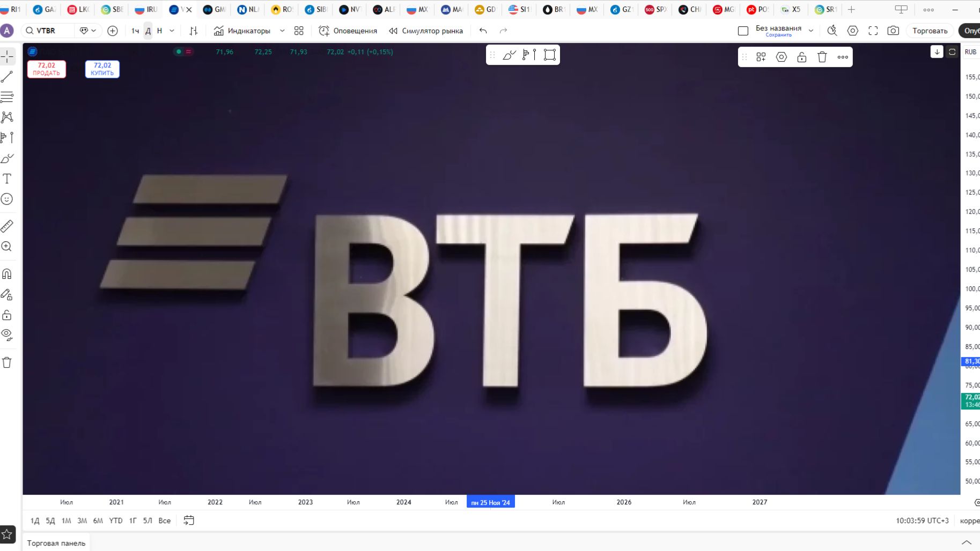980x551 pixels.
Task: Select brush in the floating drawing toolbar
Action: point(509,55)
